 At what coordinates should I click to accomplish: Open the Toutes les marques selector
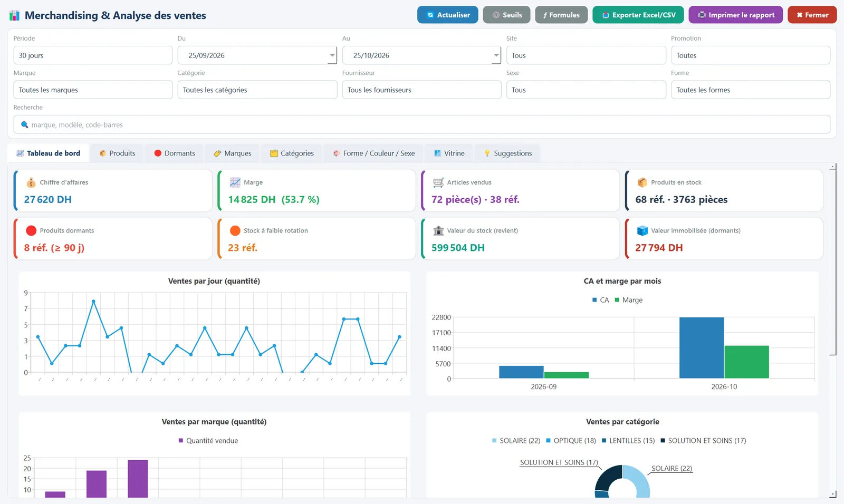93,90
